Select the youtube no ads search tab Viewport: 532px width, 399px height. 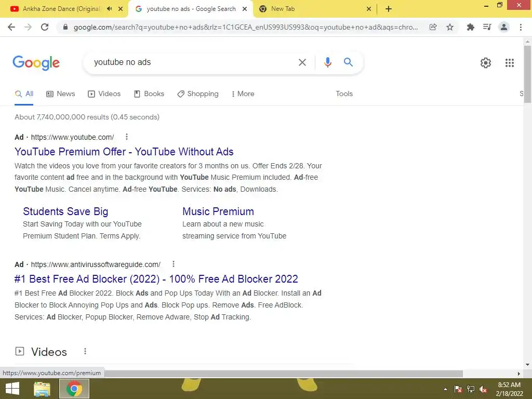(x=191, y=9)
